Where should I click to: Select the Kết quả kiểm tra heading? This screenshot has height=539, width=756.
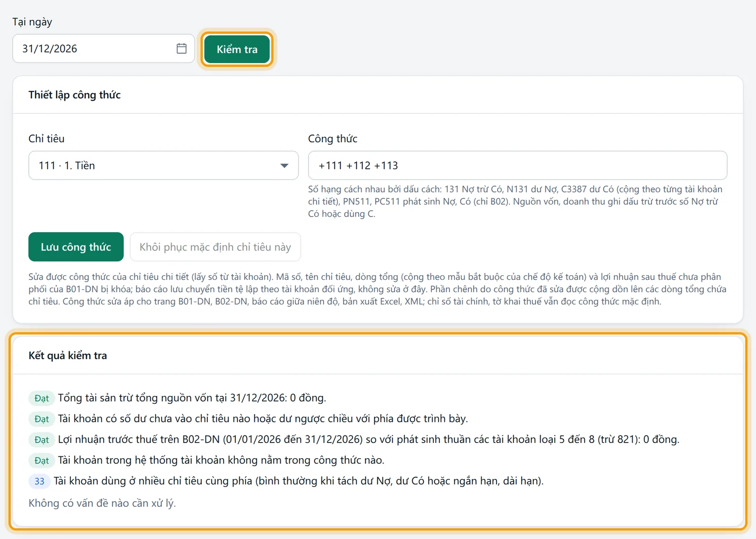pos(68,356)
